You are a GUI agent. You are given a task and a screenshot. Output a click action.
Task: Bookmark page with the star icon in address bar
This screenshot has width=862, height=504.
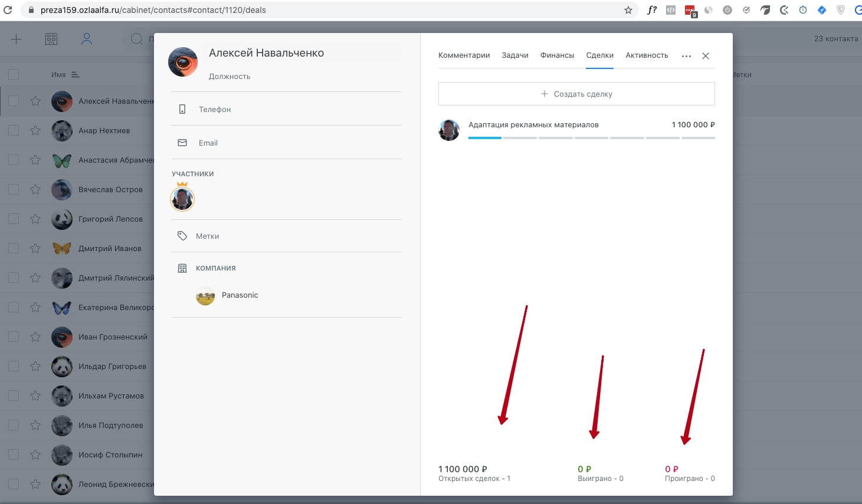pos(628,10)
